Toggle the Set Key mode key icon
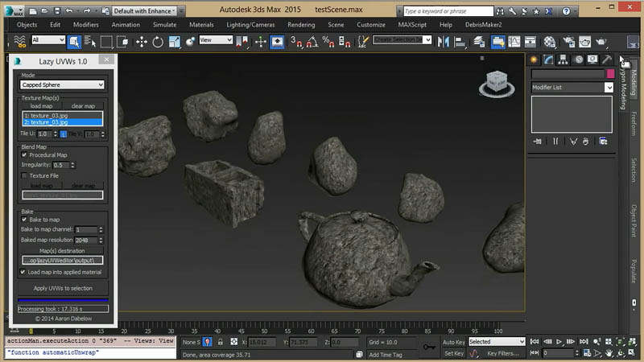Screen dimensions: 644x362 (x=429, y=348)
